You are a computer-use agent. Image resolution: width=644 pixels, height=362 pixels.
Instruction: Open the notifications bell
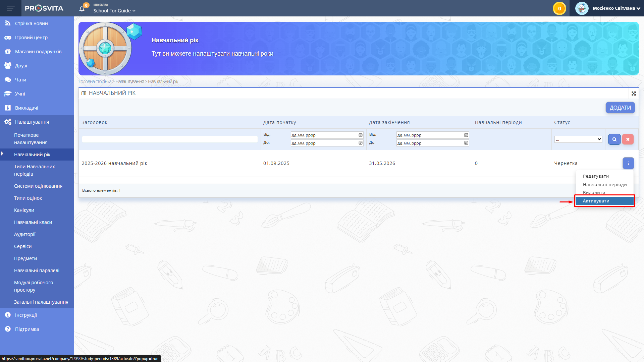click(82, 9)
